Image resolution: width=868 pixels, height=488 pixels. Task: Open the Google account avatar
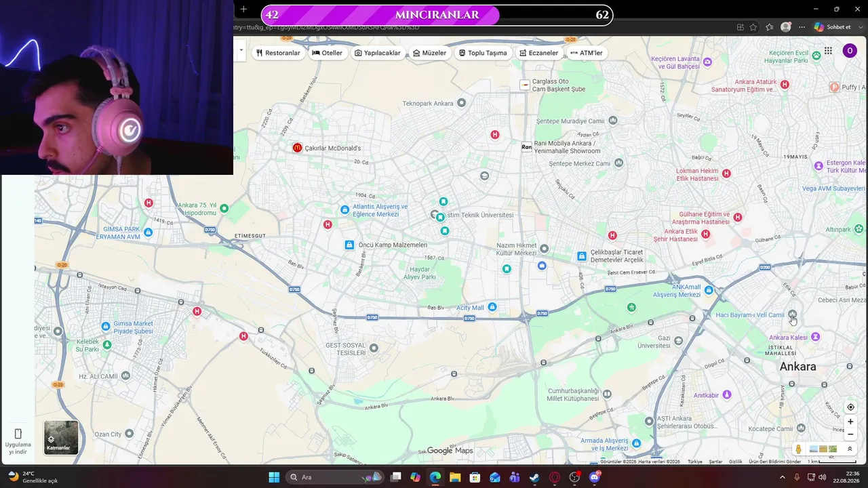[x=850, y=51]
